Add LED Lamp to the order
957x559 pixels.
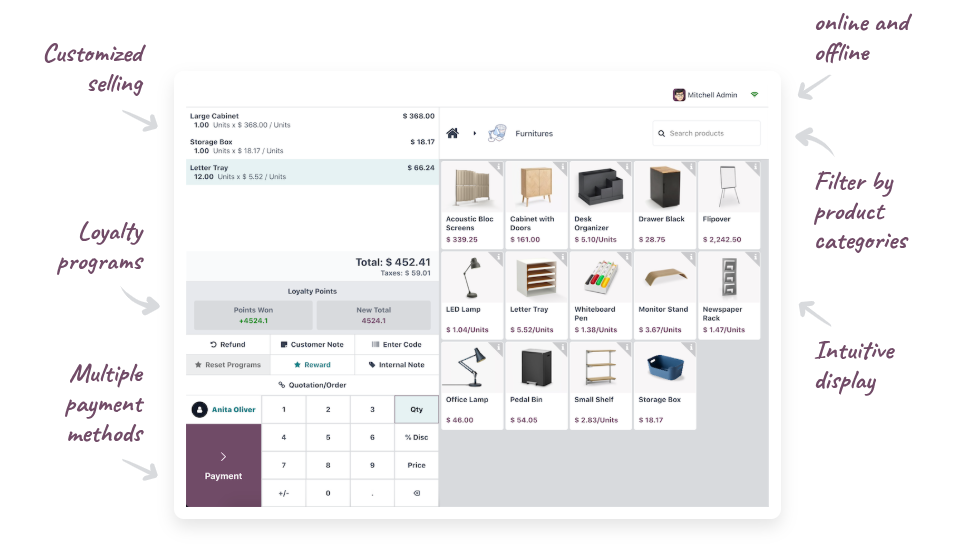(472, 295)
